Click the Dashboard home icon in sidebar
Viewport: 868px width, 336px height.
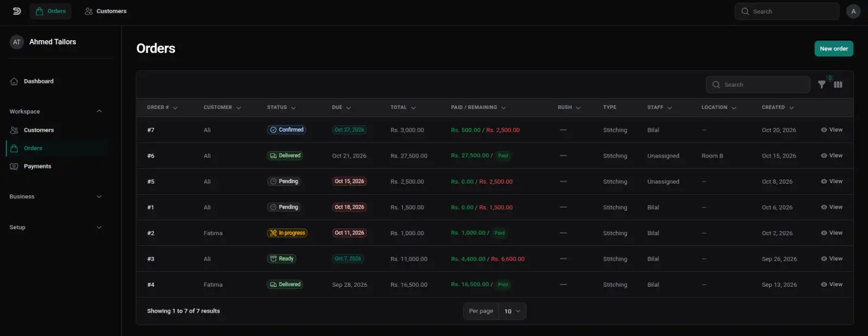coord(14,81)
